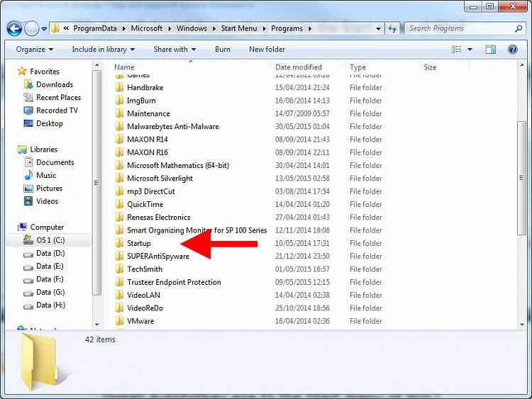Click the file list scrollbar up arrow
The image size is (532, 399).
click(x=522, y=64)
